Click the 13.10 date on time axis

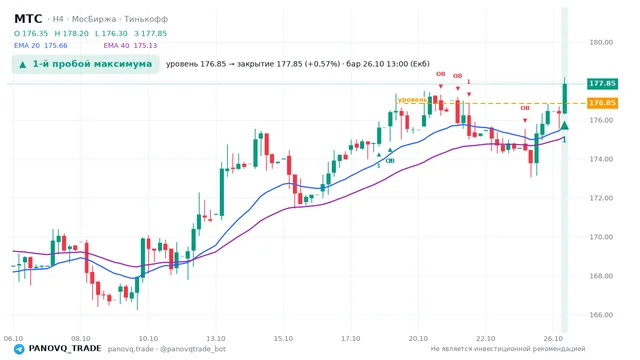point(216,339)
